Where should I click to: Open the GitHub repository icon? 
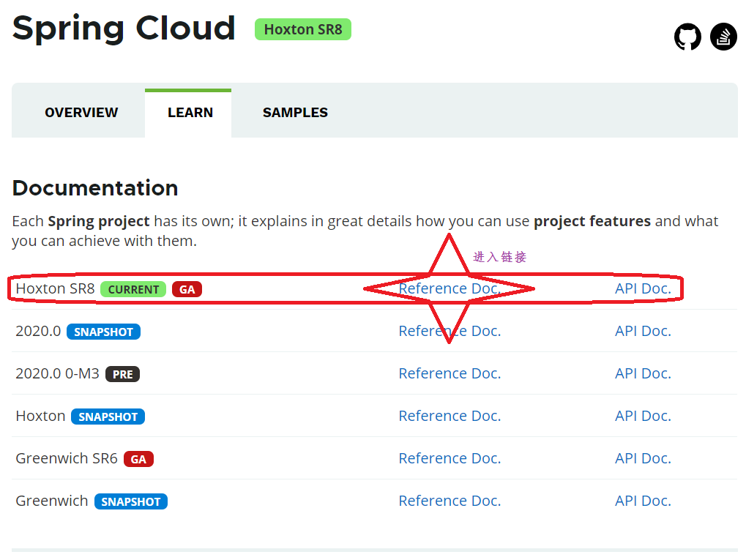pyautogui.click(x=687, y=37)
